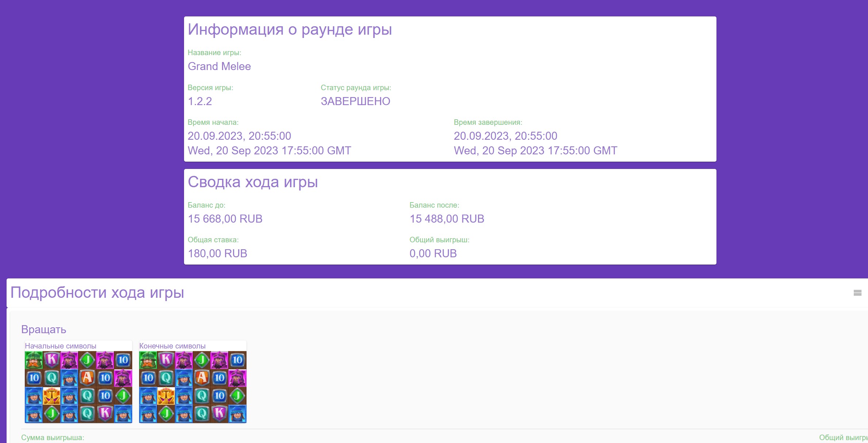Click the Вращать section heading
Image resolution: width=868 pixels, height=443 pixels.
pyautogui.click(x=44, y=329)
